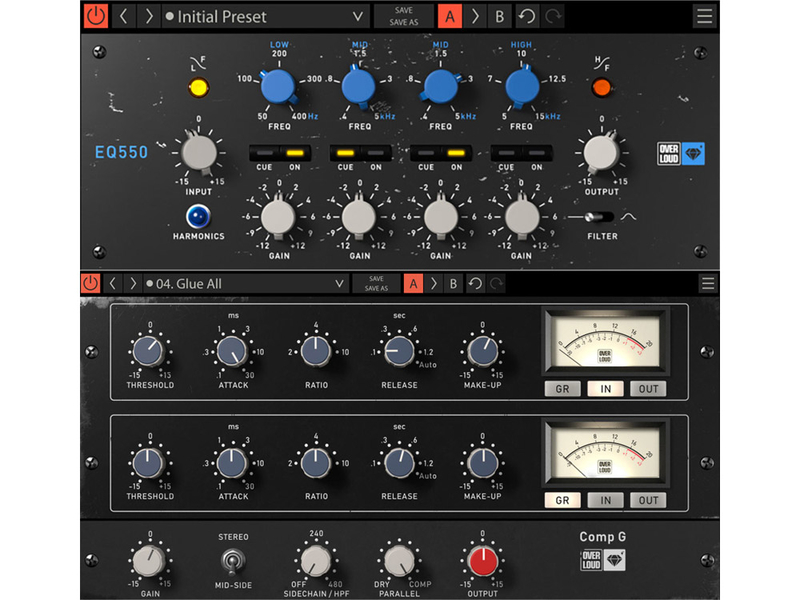Click the SIDECHAIN / HPF knob

(315, 561)
